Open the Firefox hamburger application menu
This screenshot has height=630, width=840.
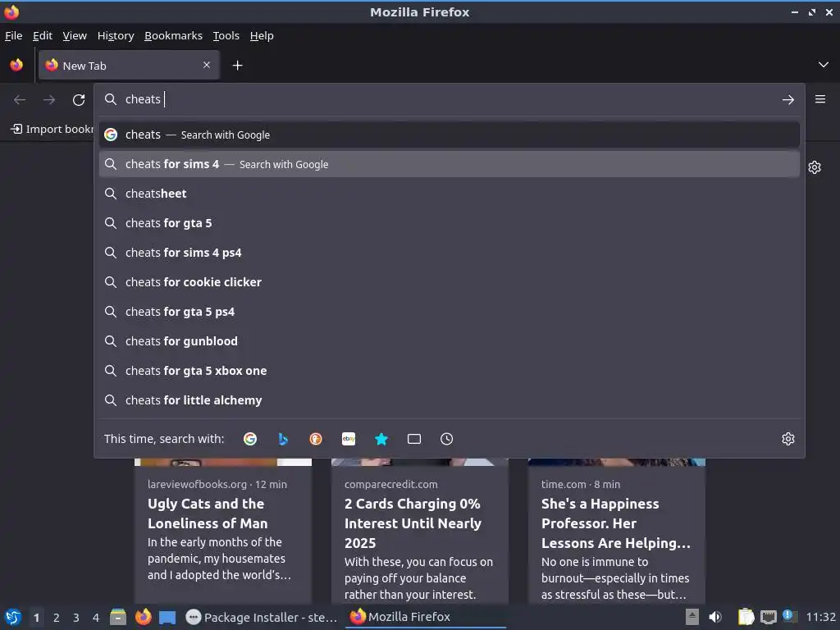[820, 99]
